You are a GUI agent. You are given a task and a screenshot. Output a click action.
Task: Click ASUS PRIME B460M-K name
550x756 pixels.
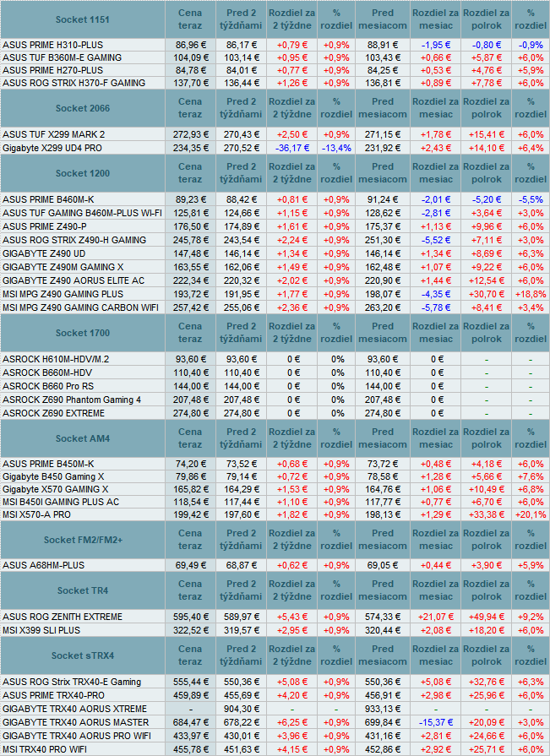(48, 199)
